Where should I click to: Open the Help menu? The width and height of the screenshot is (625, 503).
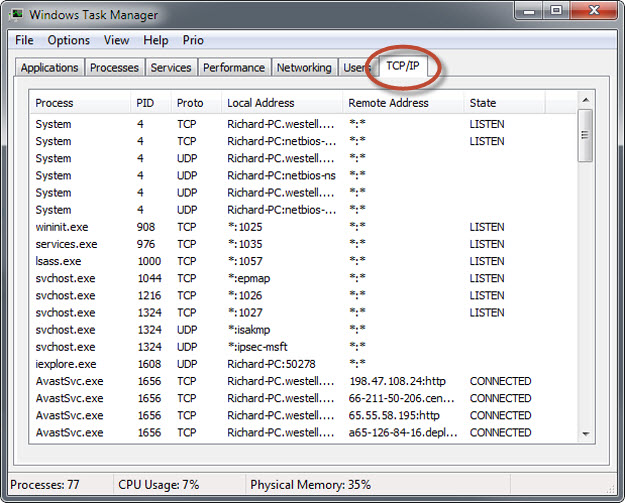point(155,40)
